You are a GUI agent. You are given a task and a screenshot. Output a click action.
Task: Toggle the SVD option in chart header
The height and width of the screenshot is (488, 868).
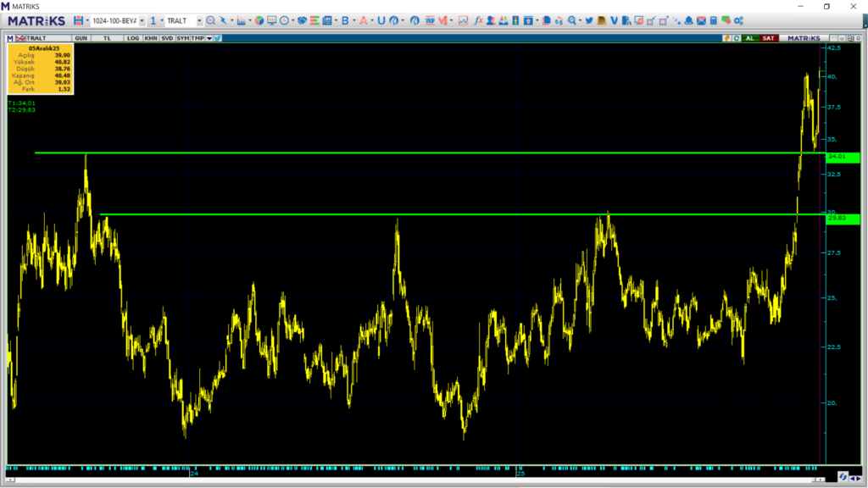click(x=167, y=38)
